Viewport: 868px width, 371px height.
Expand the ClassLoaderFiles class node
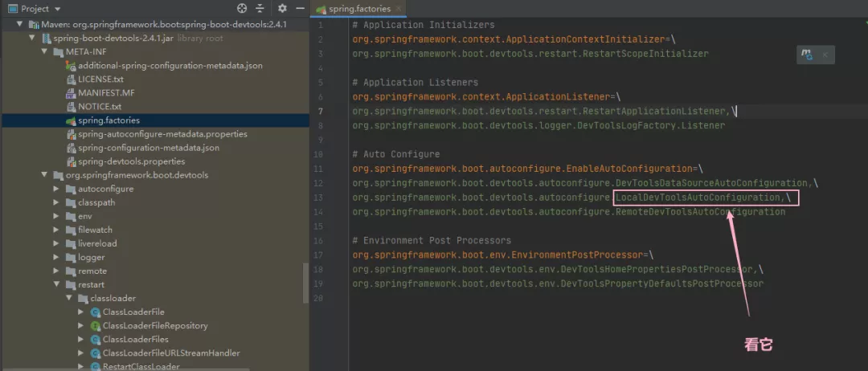[x=81, y=340]
